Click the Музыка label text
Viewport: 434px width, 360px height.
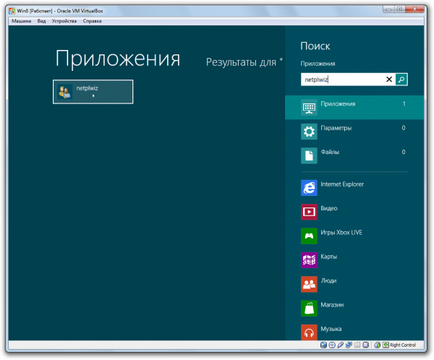point(331,329)
